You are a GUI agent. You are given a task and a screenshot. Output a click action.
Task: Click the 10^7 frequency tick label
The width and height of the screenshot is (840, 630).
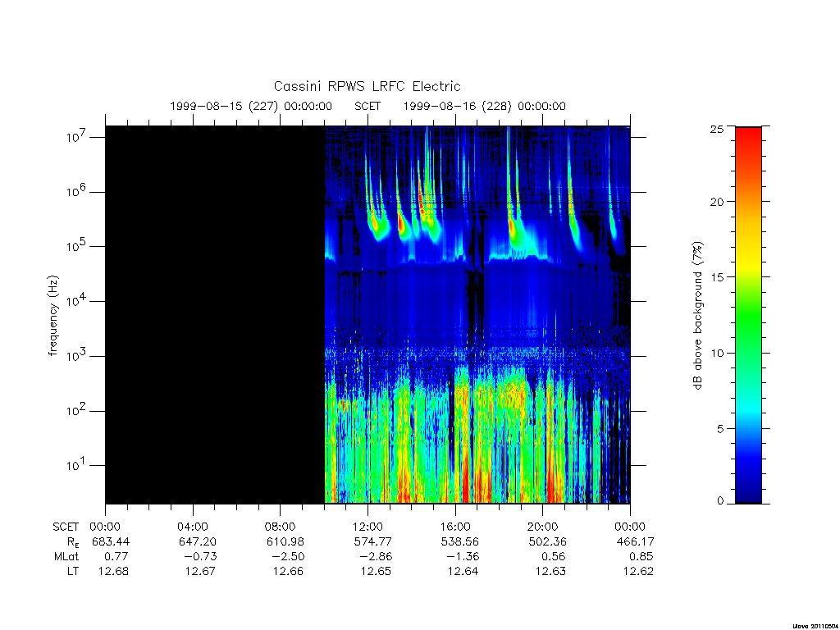78,137
